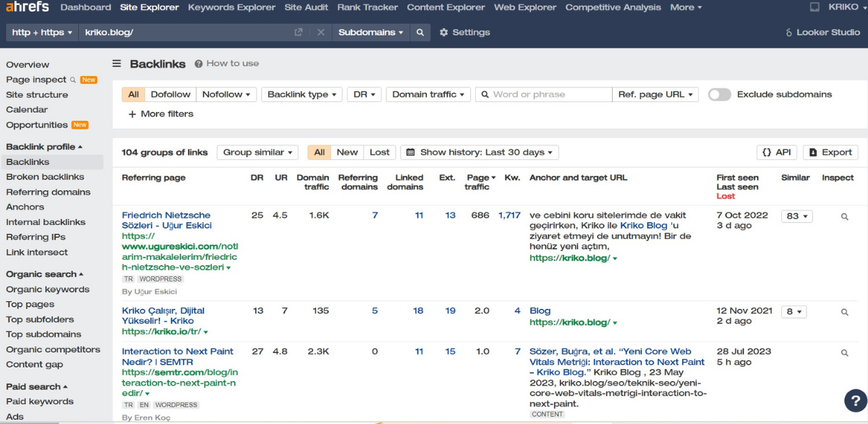
Task: Open the help question mark button
Action: 856,400
